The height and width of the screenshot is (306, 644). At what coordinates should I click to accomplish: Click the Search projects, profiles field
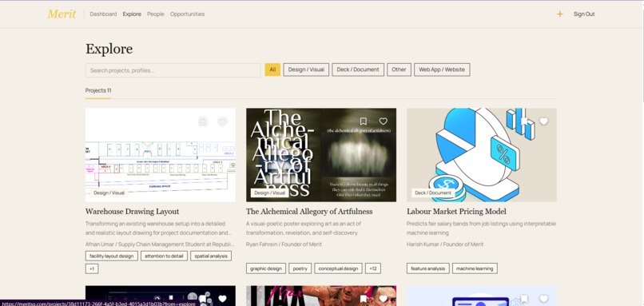click(x=173, y=70)
